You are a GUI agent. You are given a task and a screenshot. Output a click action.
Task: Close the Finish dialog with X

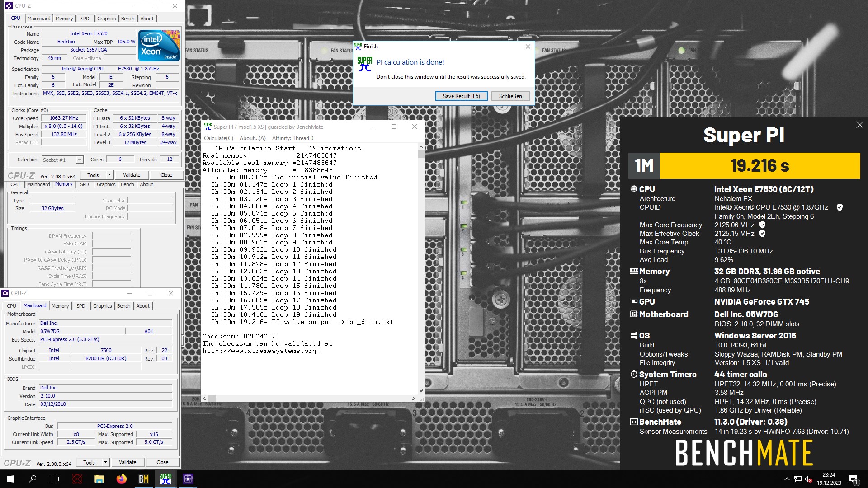pyautogui.click(x=528, y=47)
